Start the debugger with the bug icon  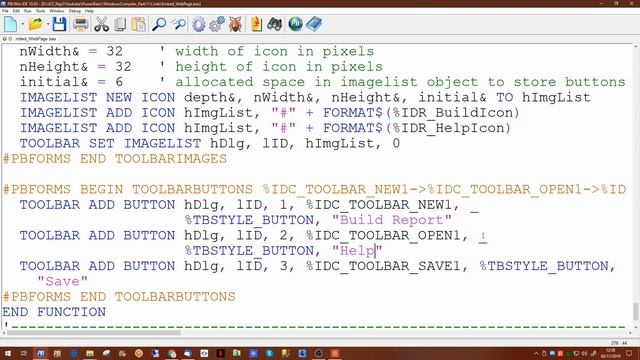pos(235,24)
